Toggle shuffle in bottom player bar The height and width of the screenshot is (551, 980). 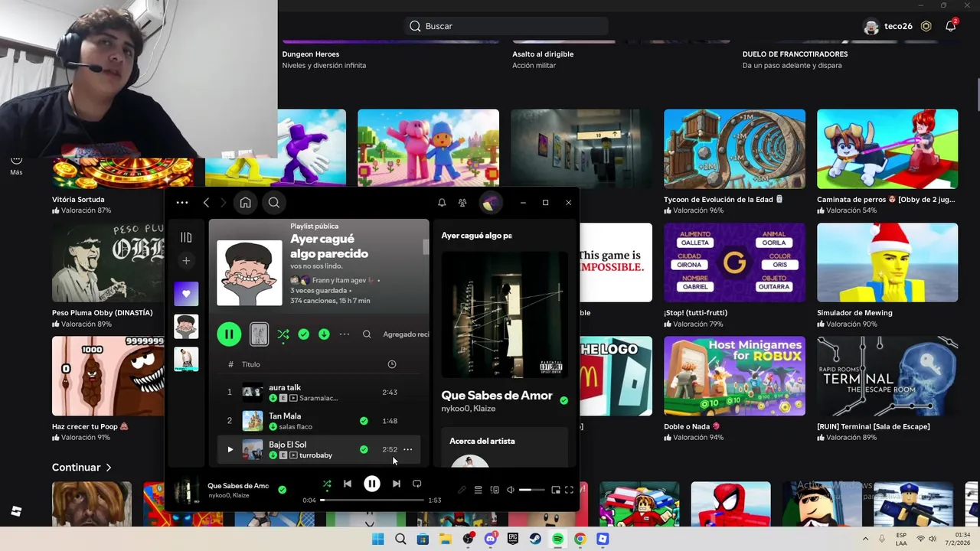[x=327, y=484]
